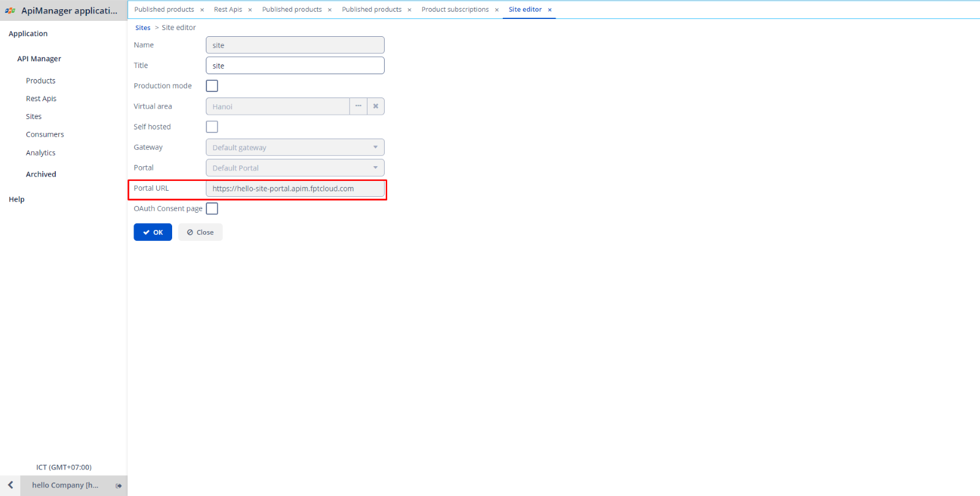Click the Sites breadcrumb link
The width and height of the screenshot is (980, 496).
coord(143,28)
